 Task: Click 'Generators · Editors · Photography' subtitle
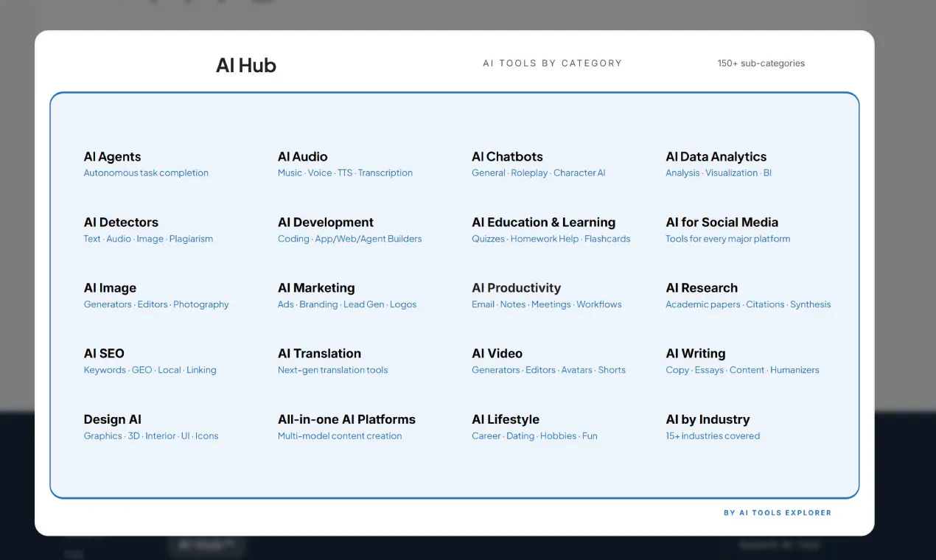pyautogui.click(x=156, y=304)
